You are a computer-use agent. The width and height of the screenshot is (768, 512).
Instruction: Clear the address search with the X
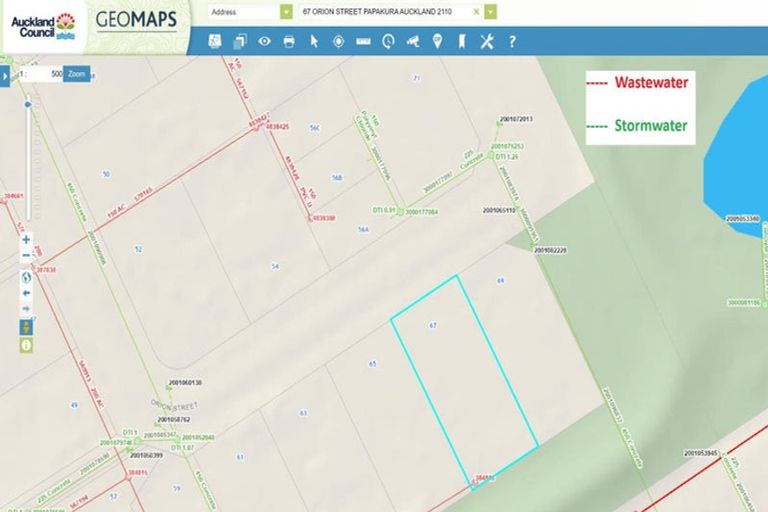point(476,11)
